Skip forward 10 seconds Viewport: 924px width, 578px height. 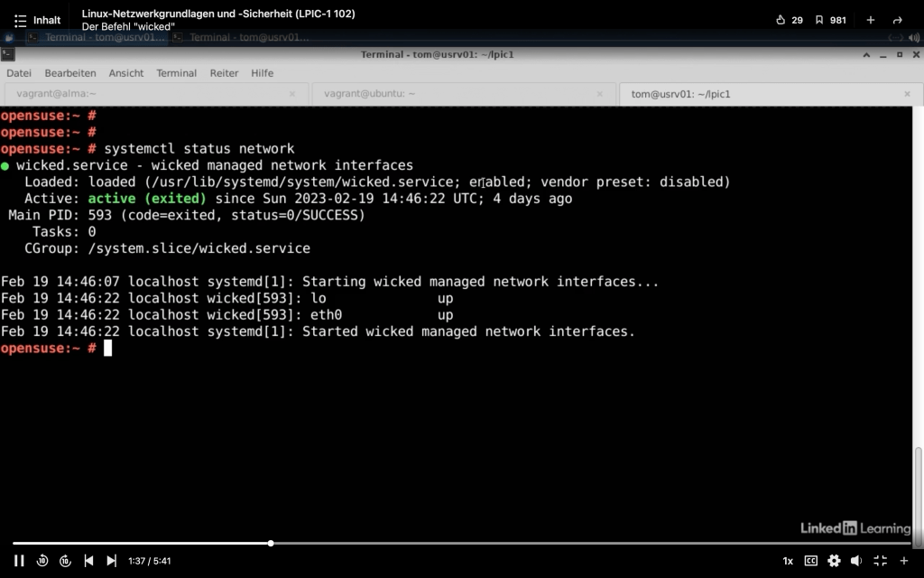click(65, 561)
